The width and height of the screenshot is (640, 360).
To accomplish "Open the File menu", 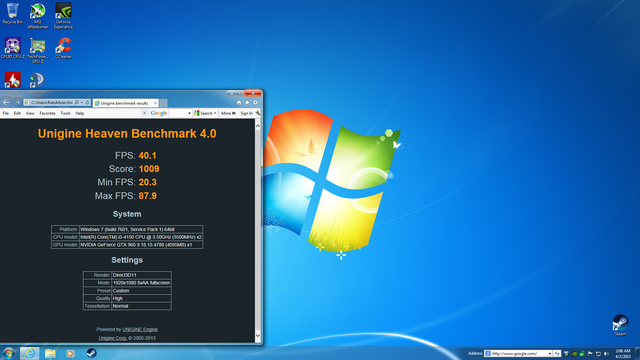I will [x=6, y=113].
